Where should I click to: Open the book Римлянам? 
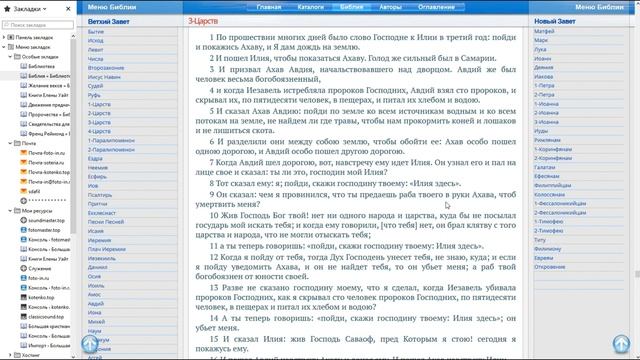click(x=547, y=140)
